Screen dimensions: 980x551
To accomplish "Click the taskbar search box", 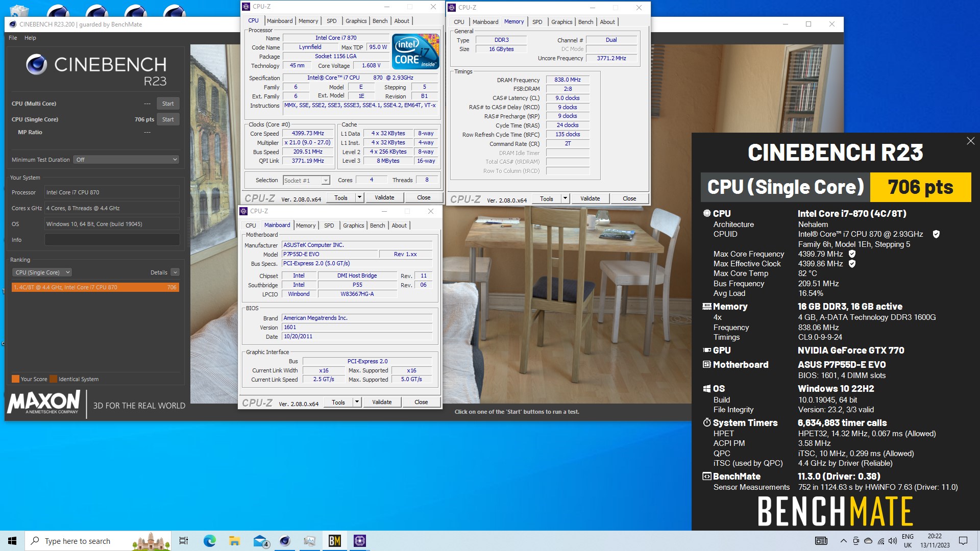I will pos(97,541).
